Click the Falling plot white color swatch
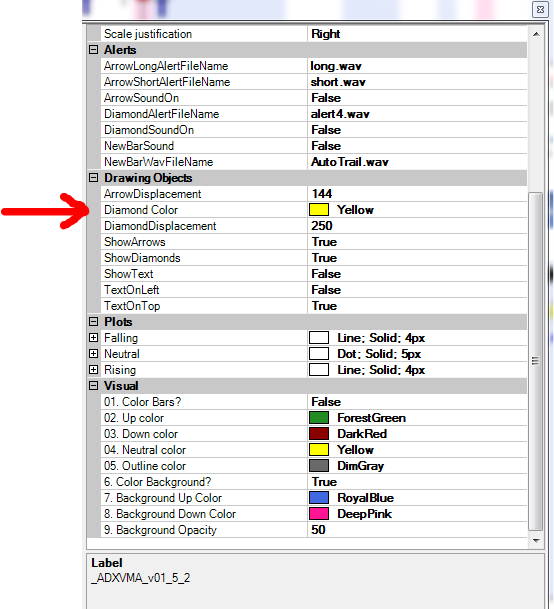The height and width of the screenshot is (609, 554). (x=319, y=338)
